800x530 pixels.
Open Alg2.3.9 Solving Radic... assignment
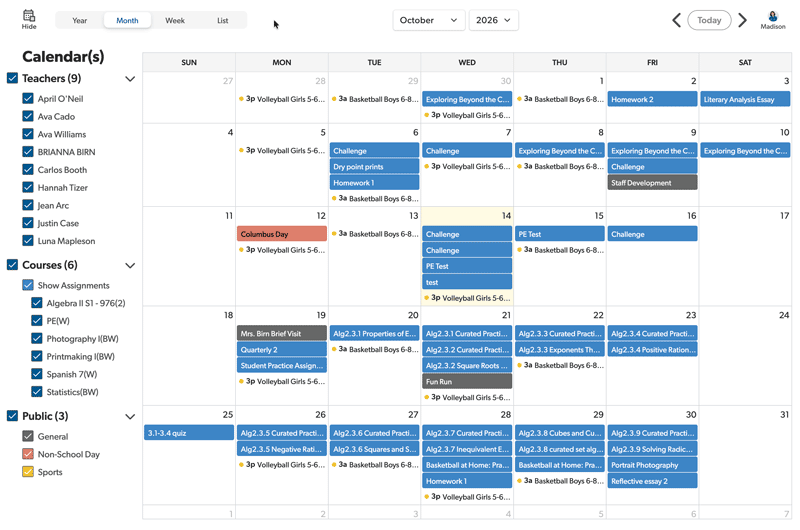coord(652,449)
